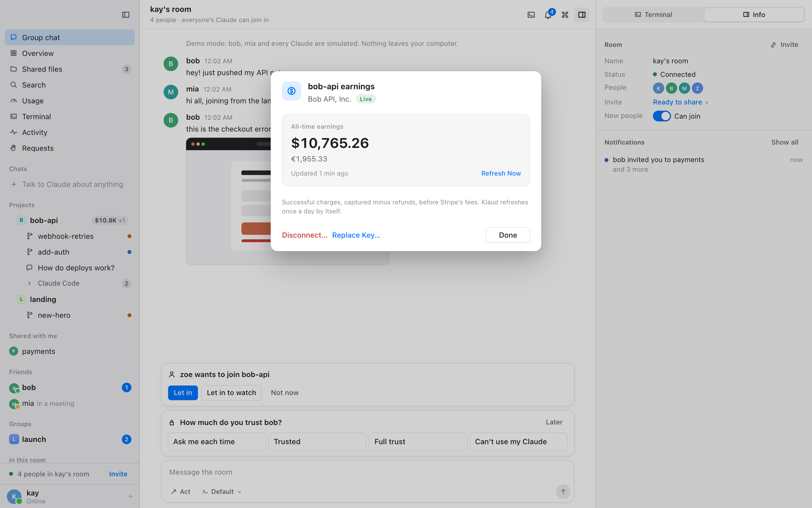Click Let in for zoe's request
The width and height of the screenshot is (812, 508).
tap(183, 393)
